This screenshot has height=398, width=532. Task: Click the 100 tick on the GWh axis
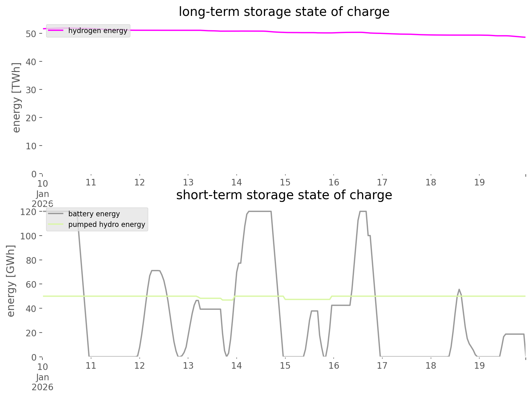pyautogui.click(x=28, y=236)
